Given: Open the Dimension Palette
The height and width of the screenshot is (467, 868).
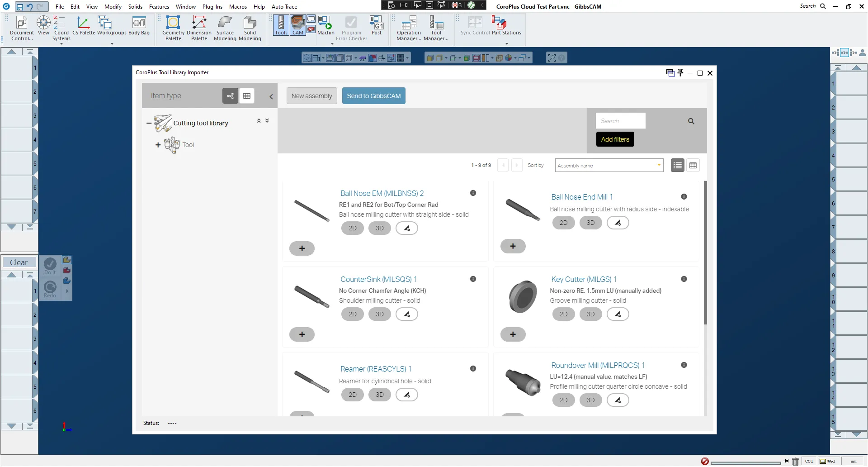Looking at the screenshot, I should [x=199, y=28].
